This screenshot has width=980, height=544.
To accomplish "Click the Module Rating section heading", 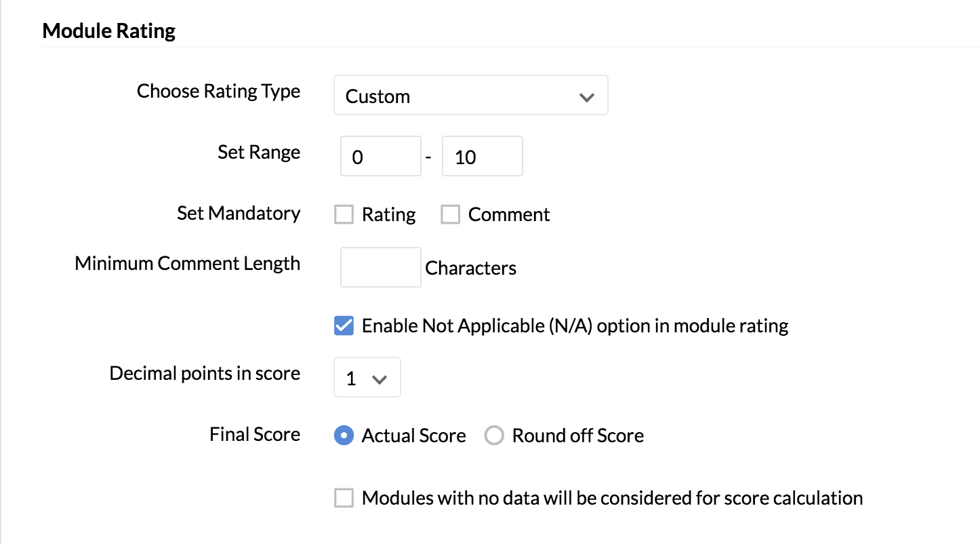I will tap(109, 31).
